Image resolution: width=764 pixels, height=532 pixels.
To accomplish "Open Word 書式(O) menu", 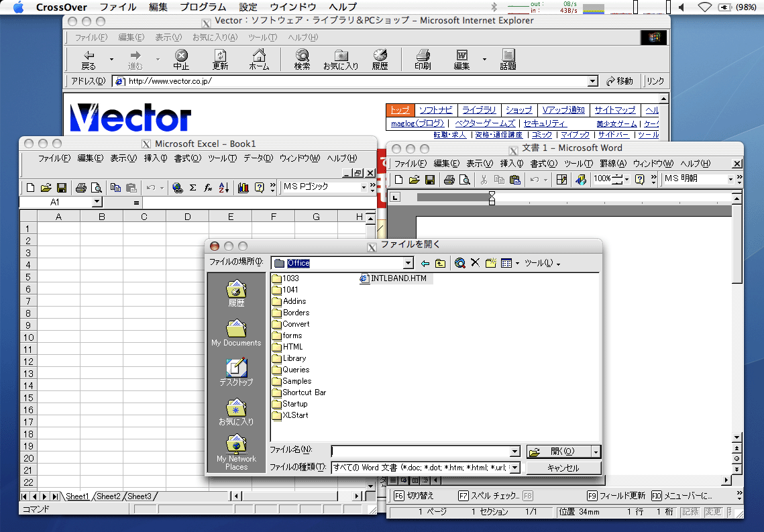I will click(544, 164).
